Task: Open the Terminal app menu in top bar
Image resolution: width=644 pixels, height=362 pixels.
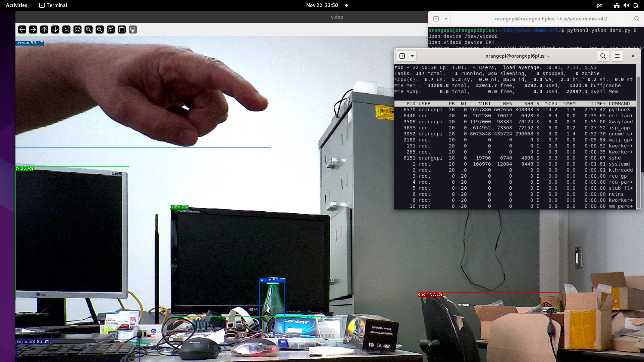Action: click(53, 5)
